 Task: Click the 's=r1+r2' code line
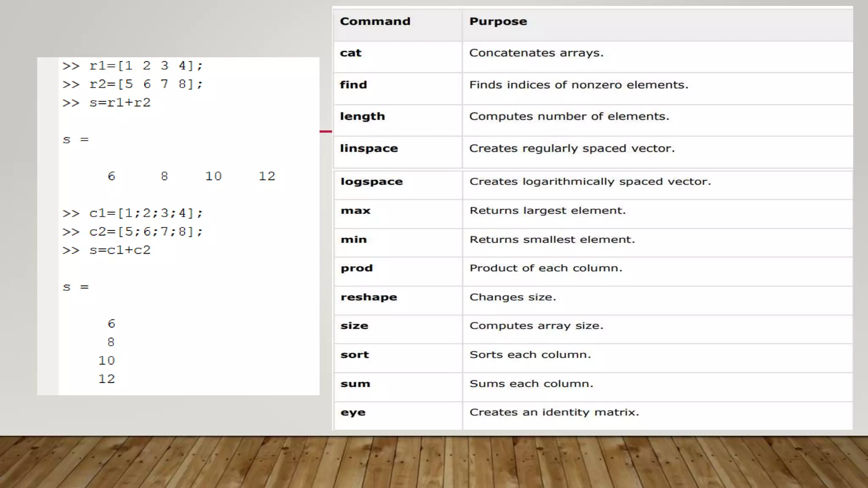pos(120,103)
